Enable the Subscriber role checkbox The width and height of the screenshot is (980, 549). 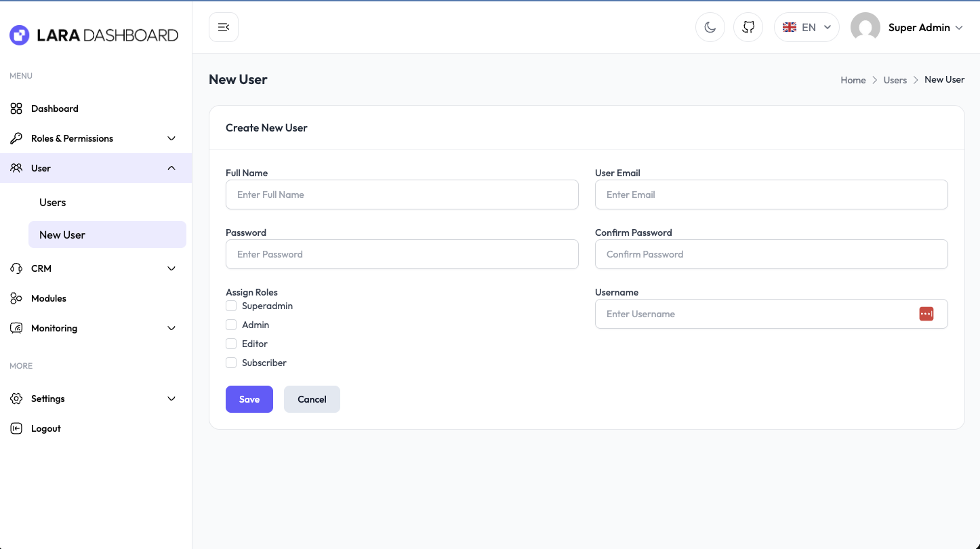pos(231,363)
